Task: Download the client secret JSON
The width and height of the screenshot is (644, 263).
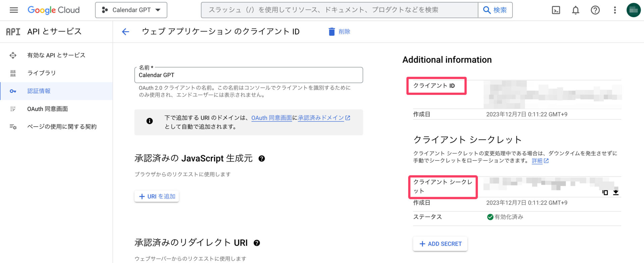Action: point(616,193)
